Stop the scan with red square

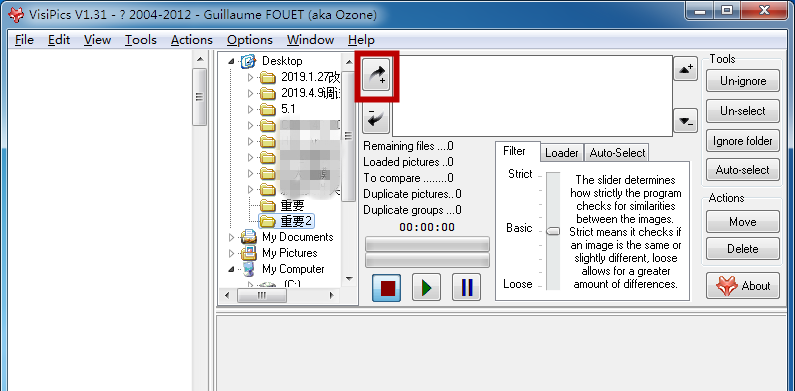click(x=386, y=288)
